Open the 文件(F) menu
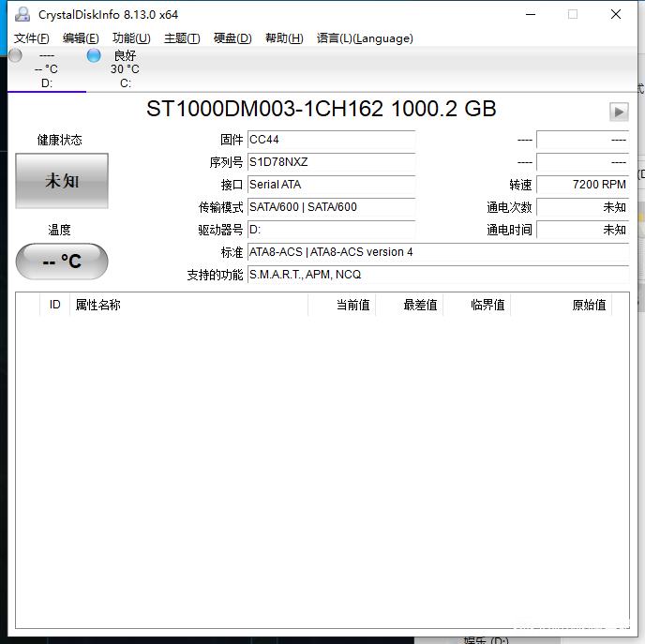Viewport: 645px width, 644px height. point(32,38)
